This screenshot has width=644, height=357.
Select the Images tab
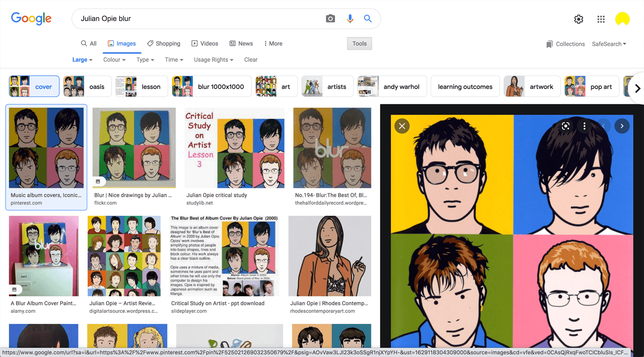point(122,44)
